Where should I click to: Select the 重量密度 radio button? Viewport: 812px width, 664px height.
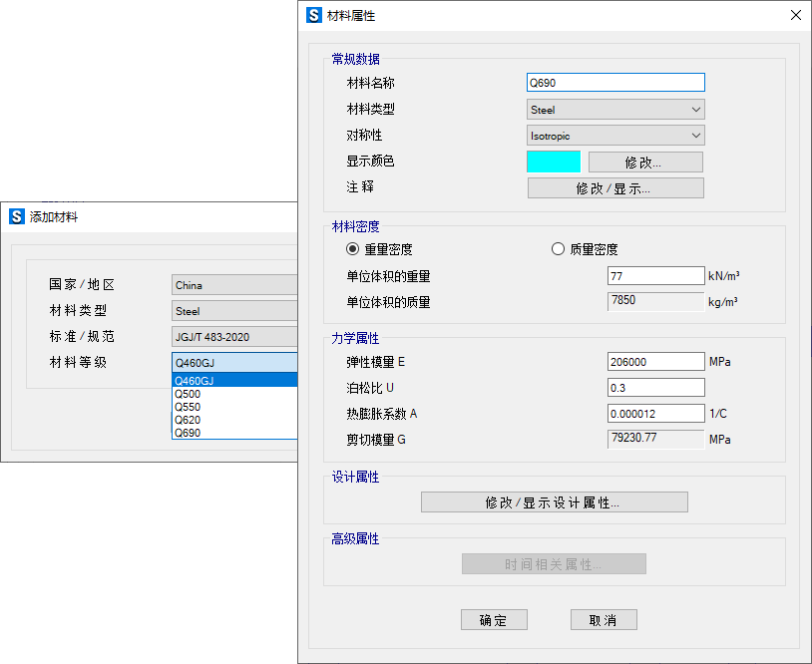(352, 249)
